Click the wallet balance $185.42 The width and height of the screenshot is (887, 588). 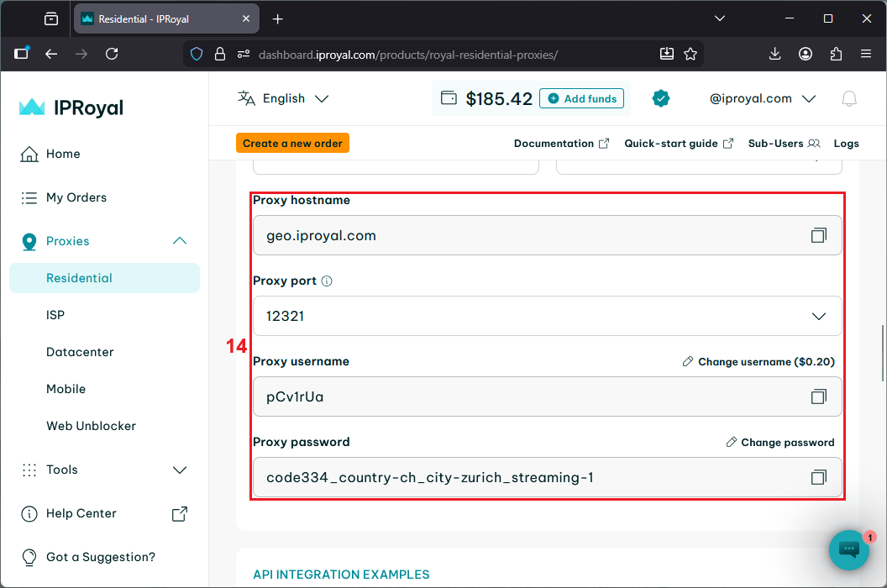coord(499,99)
